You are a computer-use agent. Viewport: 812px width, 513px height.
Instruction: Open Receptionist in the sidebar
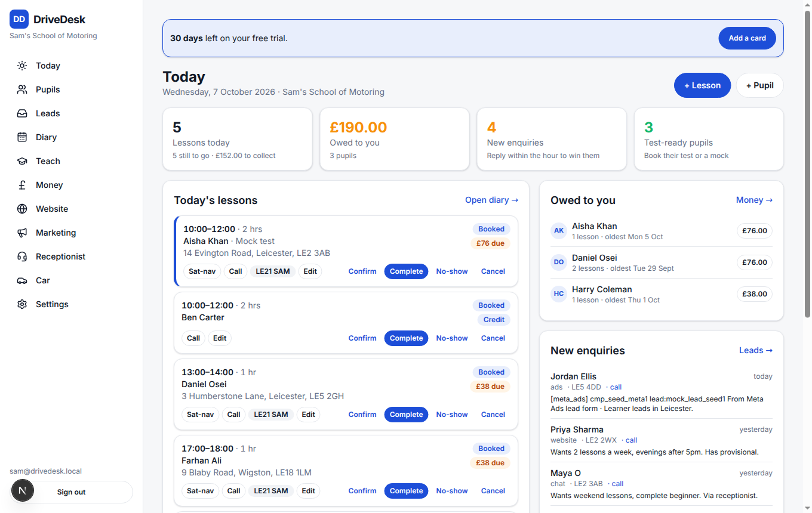72,256
